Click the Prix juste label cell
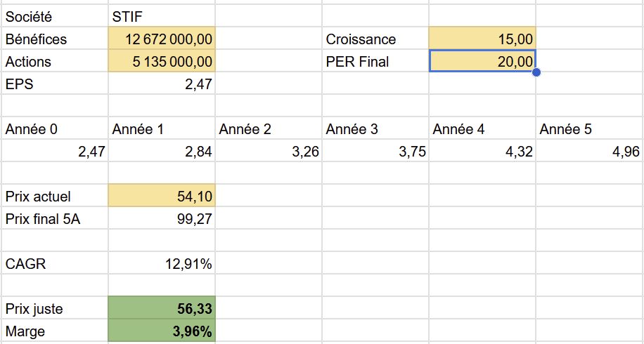Image resolution: width=644 pixels, height=344 pixels. pos(55,308)
